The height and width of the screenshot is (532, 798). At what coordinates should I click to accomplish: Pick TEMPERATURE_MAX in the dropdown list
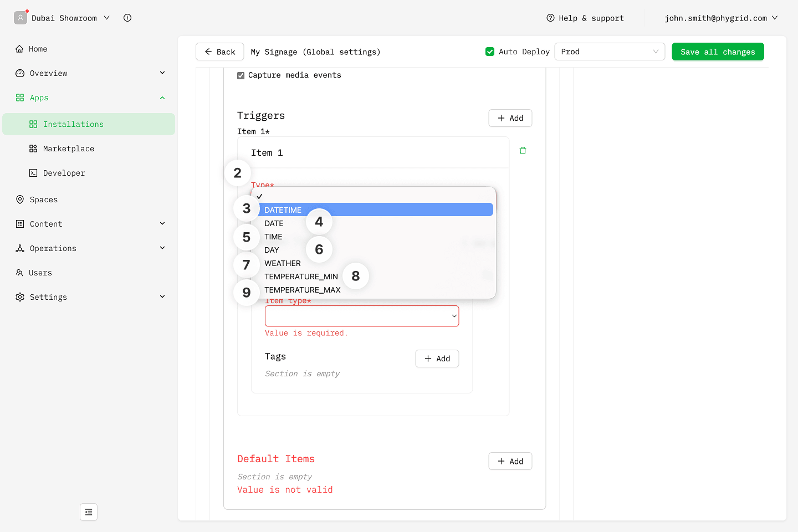tap(303, 290)
